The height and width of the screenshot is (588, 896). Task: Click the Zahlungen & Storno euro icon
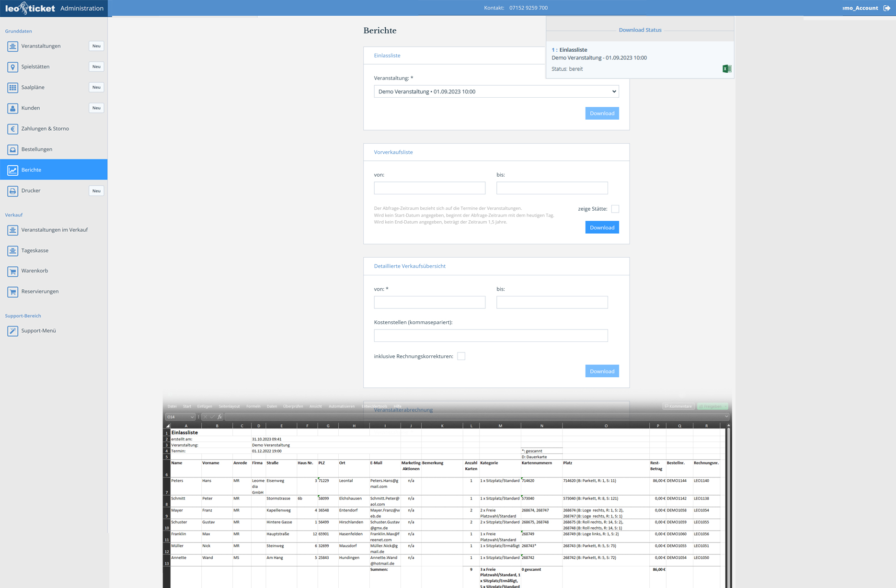13,129
